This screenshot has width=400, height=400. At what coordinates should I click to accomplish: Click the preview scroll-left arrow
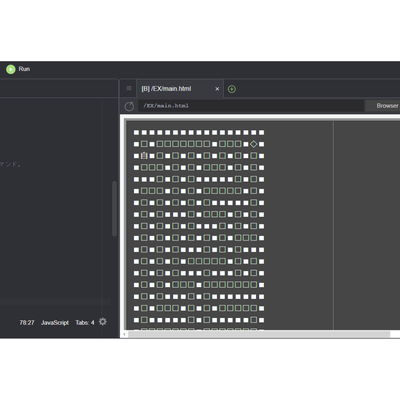click(x=124, y=334)
